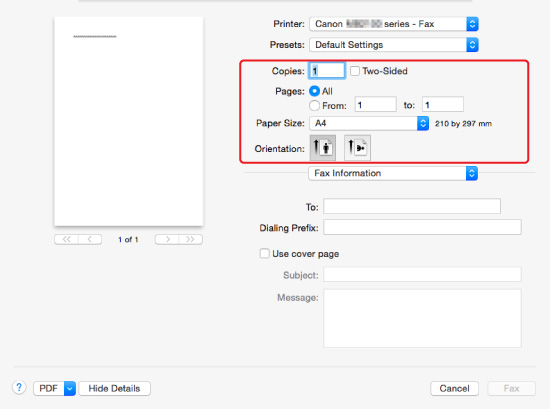Click the Subject field
The image size is (550, 409).
[x=422, y=274]
